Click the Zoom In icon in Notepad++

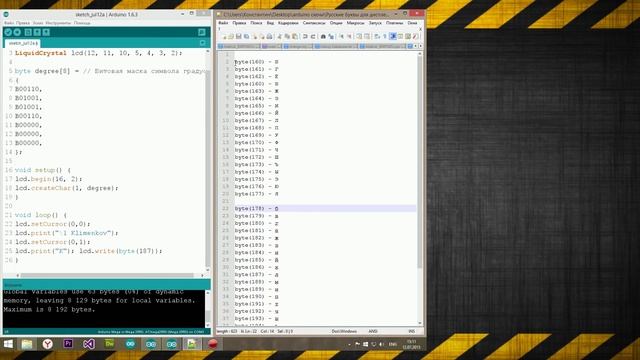(x=341, y=36)
